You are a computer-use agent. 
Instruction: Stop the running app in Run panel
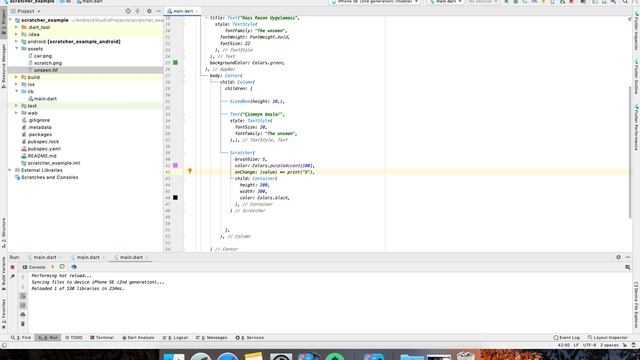click(x=13, y=267)
